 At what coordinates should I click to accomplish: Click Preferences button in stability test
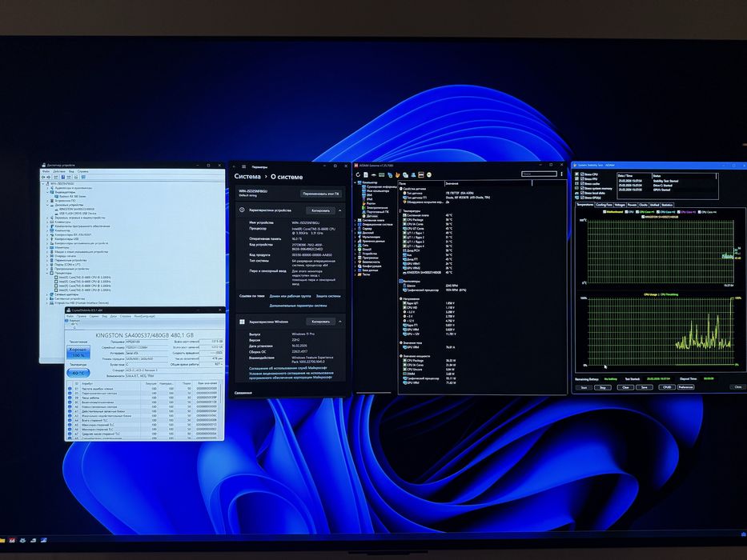coord(685,387)
